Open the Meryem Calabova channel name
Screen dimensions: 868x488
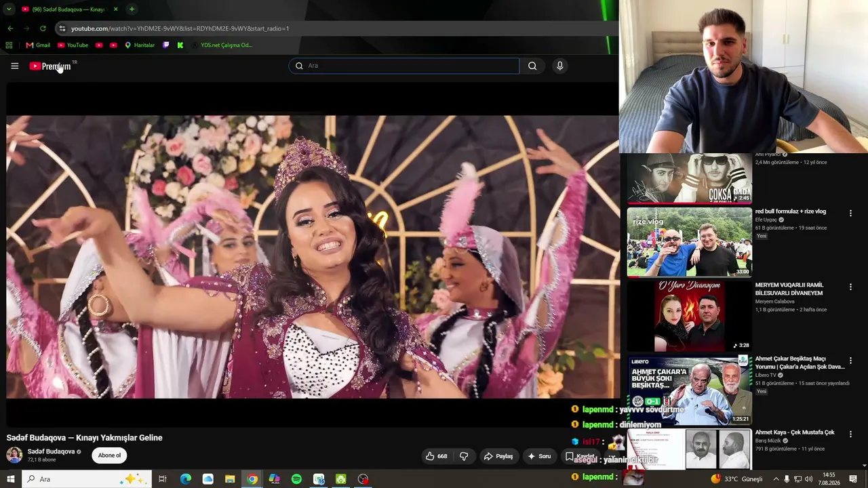(x=774, y=302)
